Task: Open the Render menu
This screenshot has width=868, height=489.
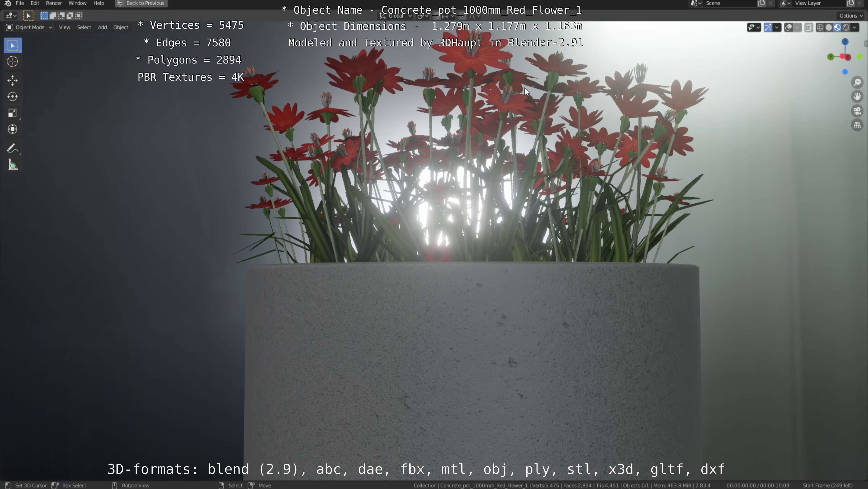Action: pos(54,3)
